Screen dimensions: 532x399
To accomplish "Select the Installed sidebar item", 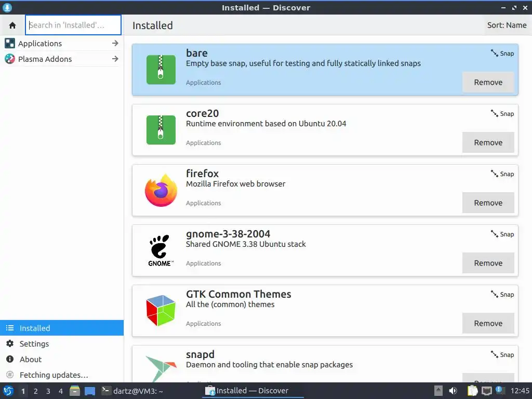I will 62,328.
